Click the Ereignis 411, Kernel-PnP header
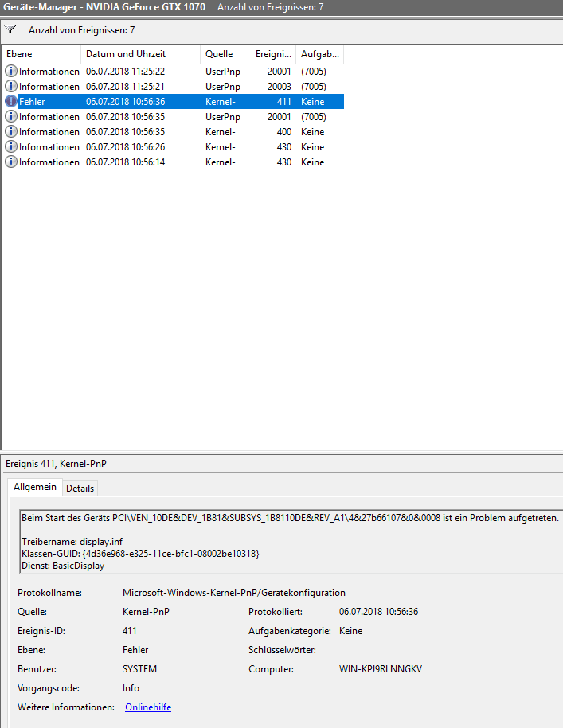 click(56, 464)
